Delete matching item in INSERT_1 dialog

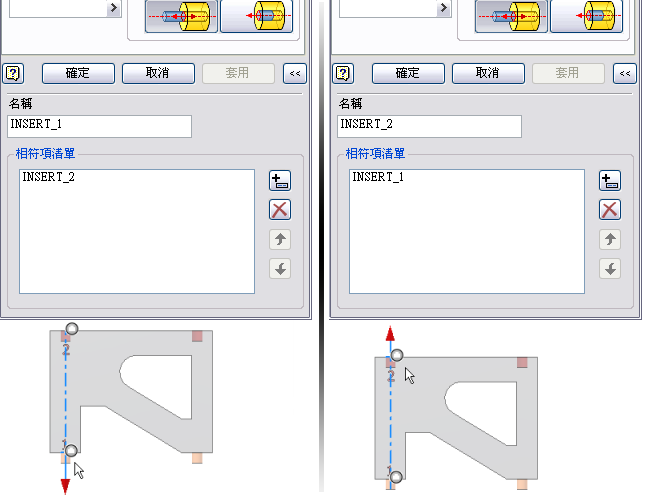coord(280,210)
